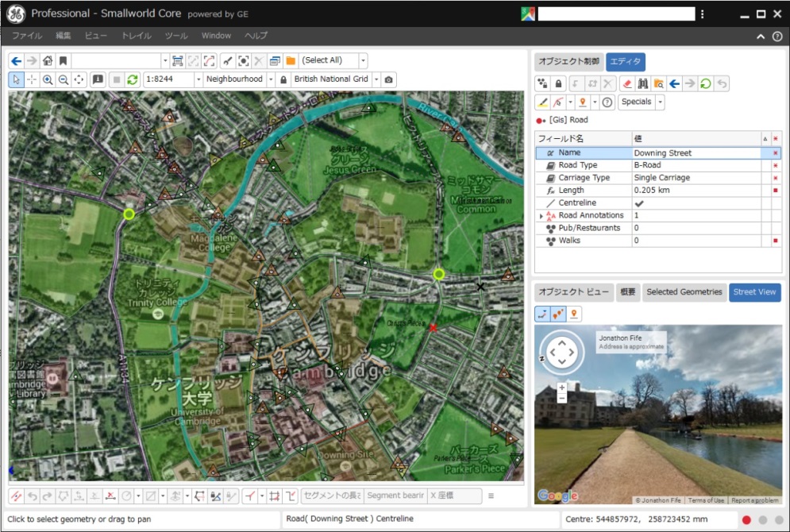Select the arrow pointer tool

click(x=16, y=79)
